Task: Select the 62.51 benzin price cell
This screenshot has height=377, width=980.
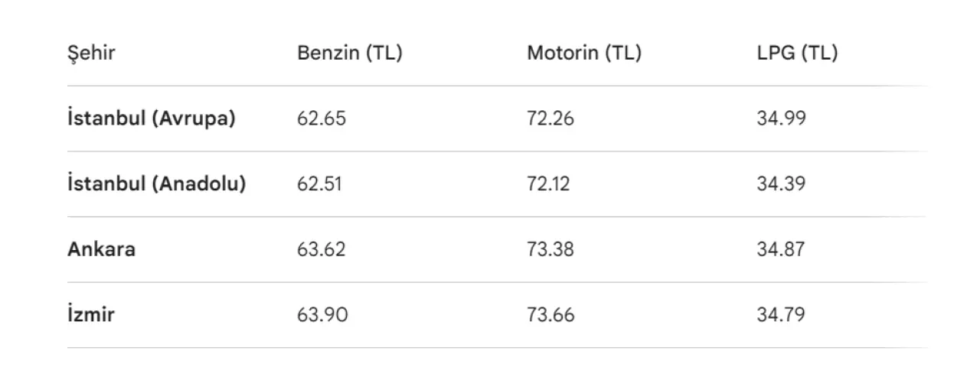Action: (x=320, y=184)
